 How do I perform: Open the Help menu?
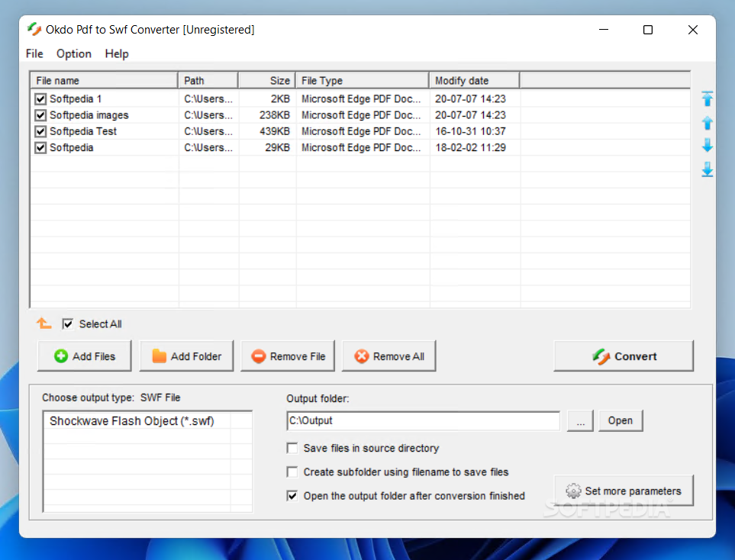[x=117, y=54]
